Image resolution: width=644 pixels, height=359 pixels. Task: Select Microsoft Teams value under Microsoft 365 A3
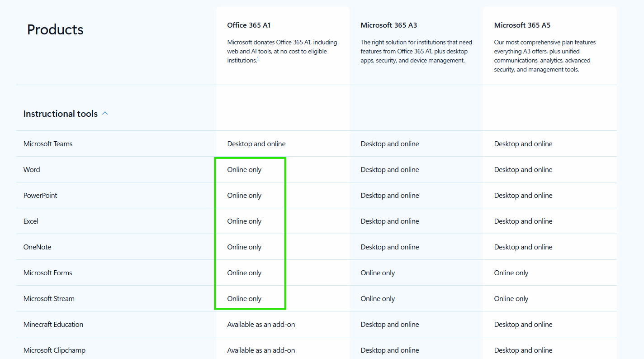(390, 144)
